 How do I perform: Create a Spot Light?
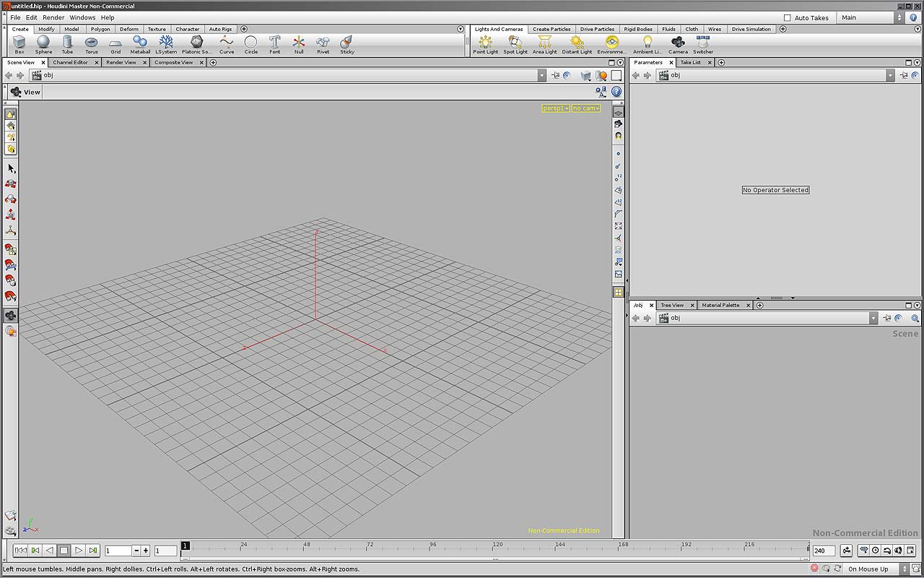tap(515, 45)
